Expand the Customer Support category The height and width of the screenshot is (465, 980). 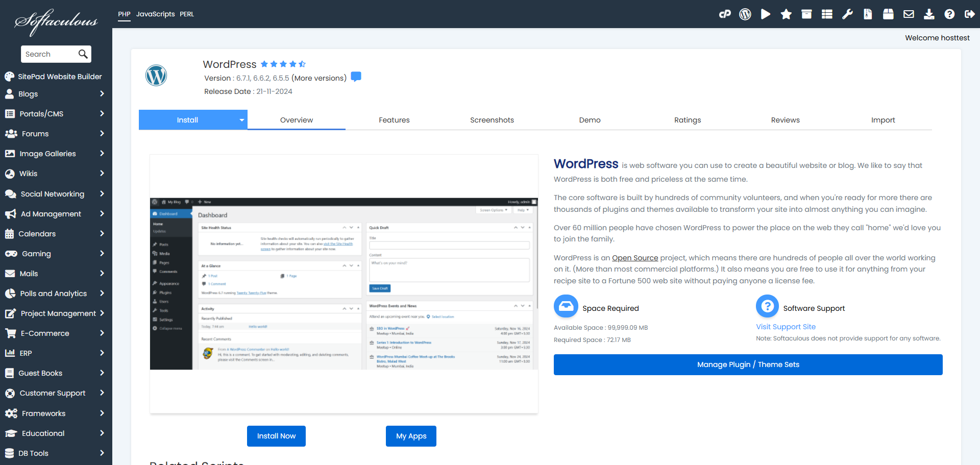click(x=56, y=393)
